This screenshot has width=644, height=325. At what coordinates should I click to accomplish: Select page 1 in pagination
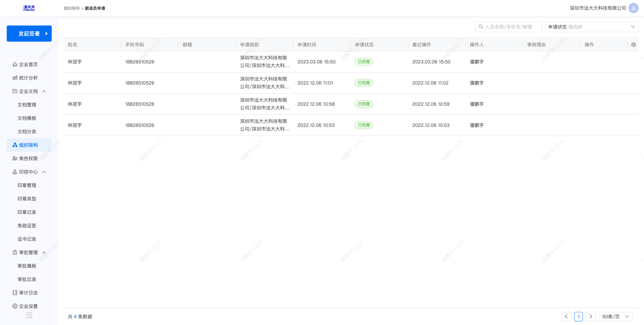579,317
